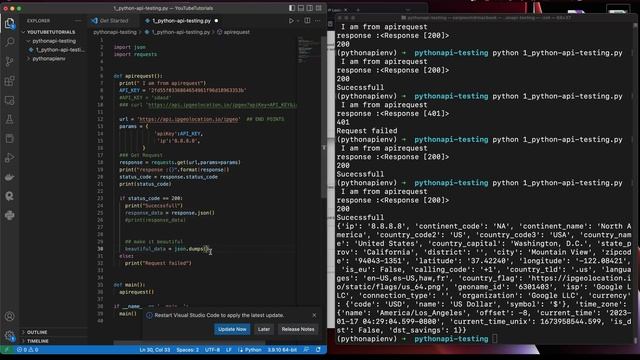640x360 pixels.
Task: Open the feedback icon in status bar
Action: pos(307,350)
